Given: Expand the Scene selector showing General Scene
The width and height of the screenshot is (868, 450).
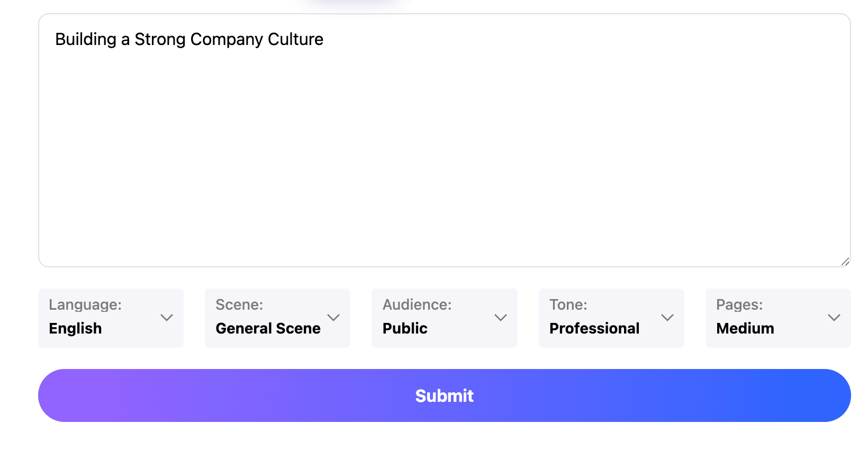Looking at the screenshot, I should click(x=277, y=318).
